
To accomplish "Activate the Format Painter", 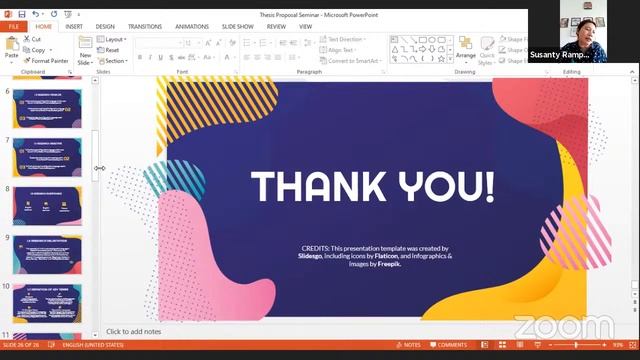I will (46, 60).
